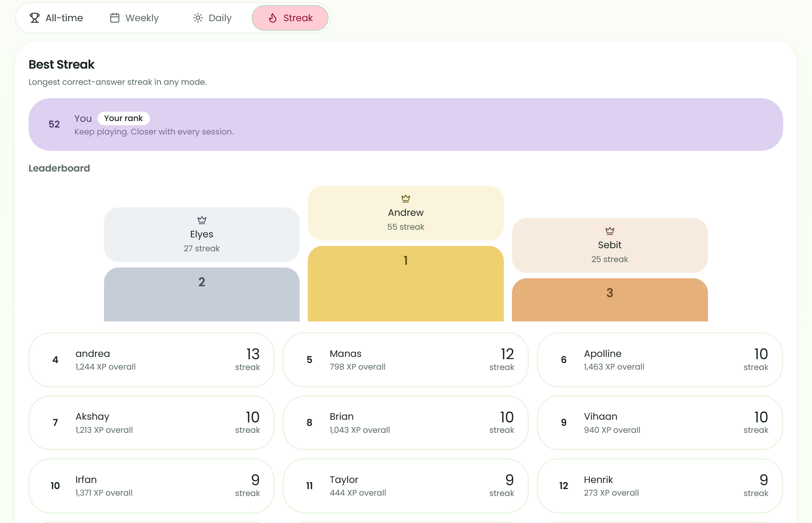Viewport: 812px width, 523px height.
Task: Click your rank number 52
Action: tap(54, 124)
